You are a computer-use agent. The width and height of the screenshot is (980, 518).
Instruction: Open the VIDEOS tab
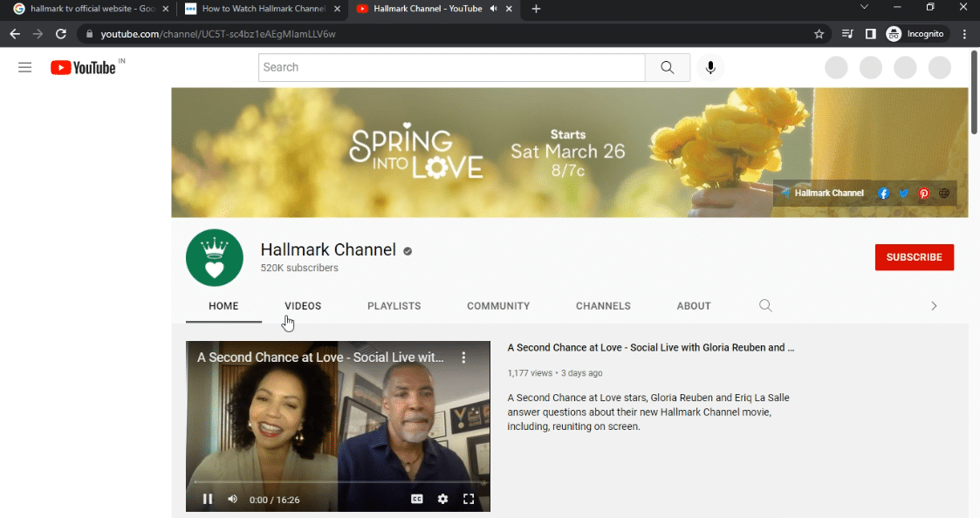pos(303,305)
